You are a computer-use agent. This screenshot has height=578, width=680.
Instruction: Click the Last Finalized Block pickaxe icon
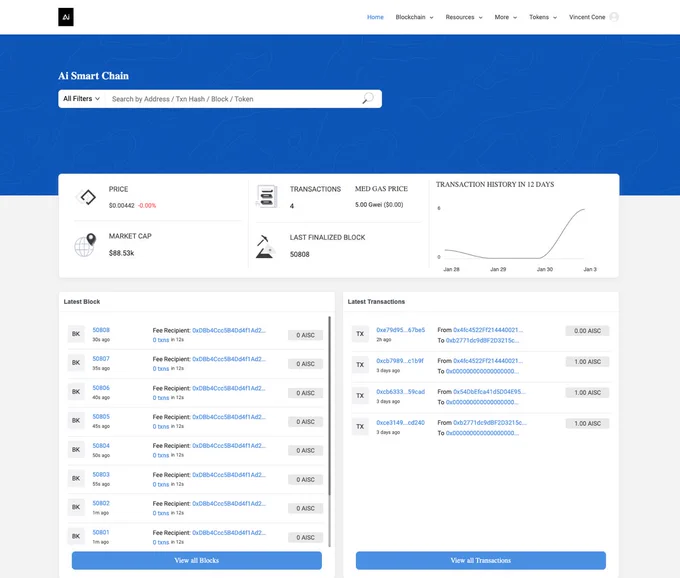265,247
